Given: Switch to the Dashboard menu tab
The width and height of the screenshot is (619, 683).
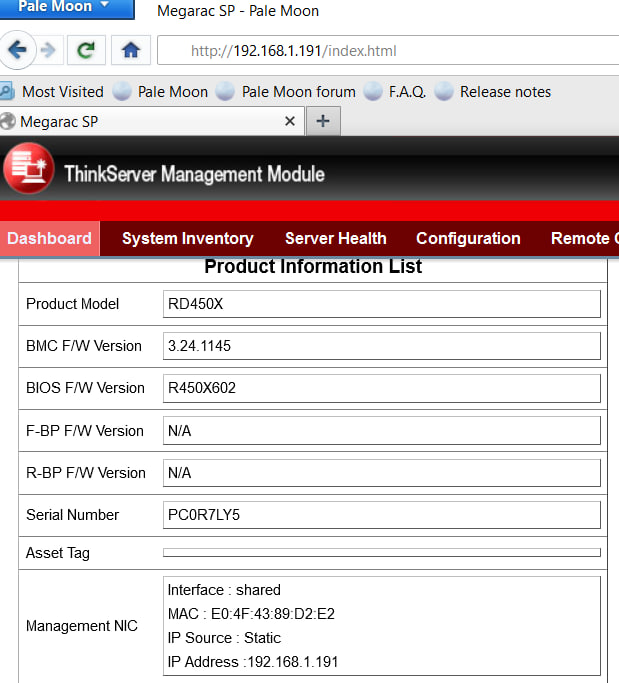Looking at the screenshot, I should click(x=50, y=238).
